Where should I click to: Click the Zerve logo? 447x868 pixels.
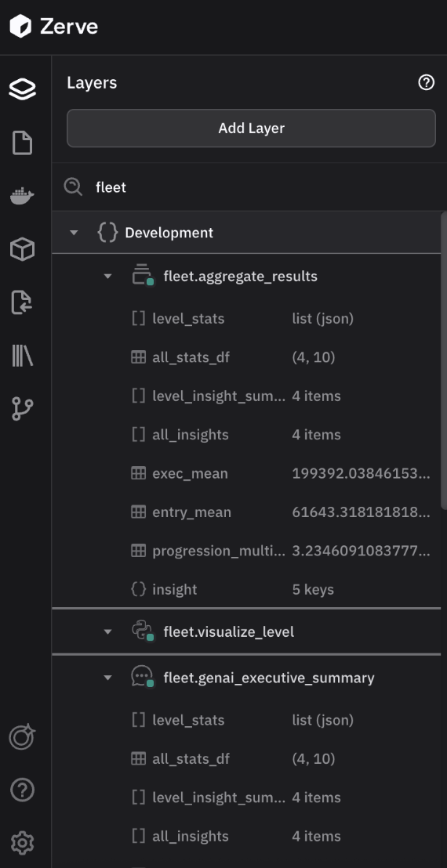[x=54, y=27]
